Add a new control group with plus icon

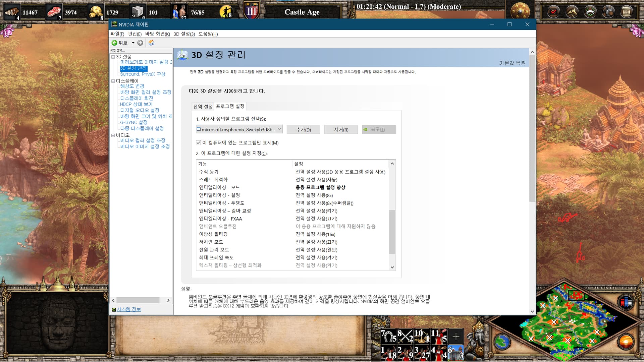[455, 336]
